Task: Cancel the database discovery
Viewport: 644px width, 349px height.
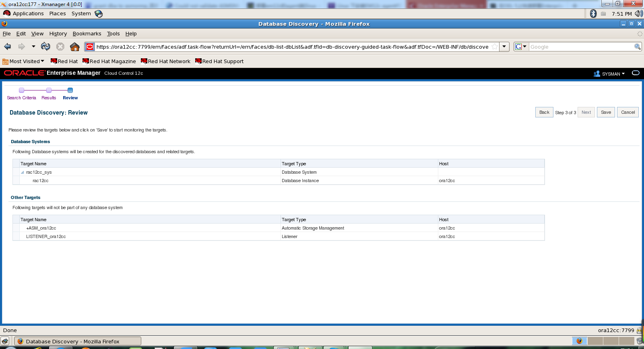Action: click(628, 112)
